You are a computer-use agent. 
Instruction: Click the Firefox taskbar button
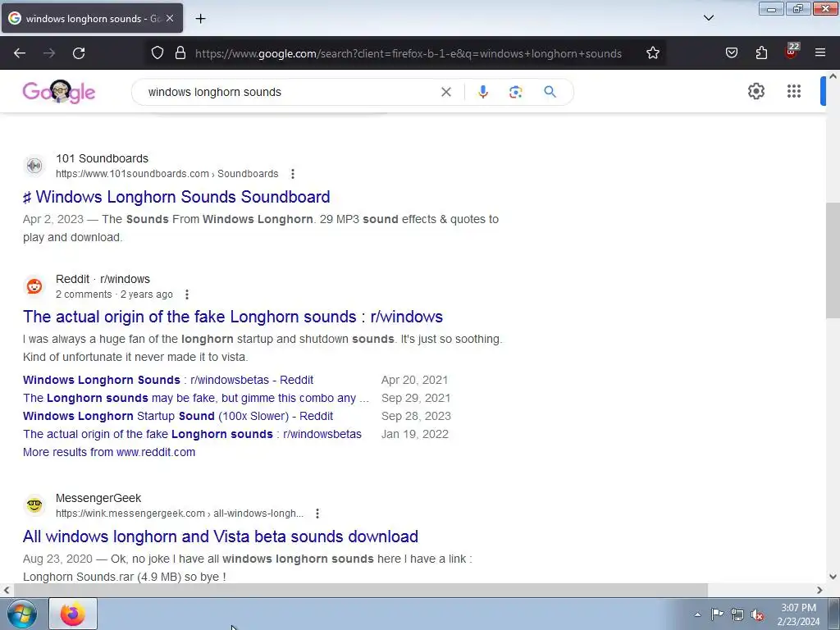[x=73, y=614]
